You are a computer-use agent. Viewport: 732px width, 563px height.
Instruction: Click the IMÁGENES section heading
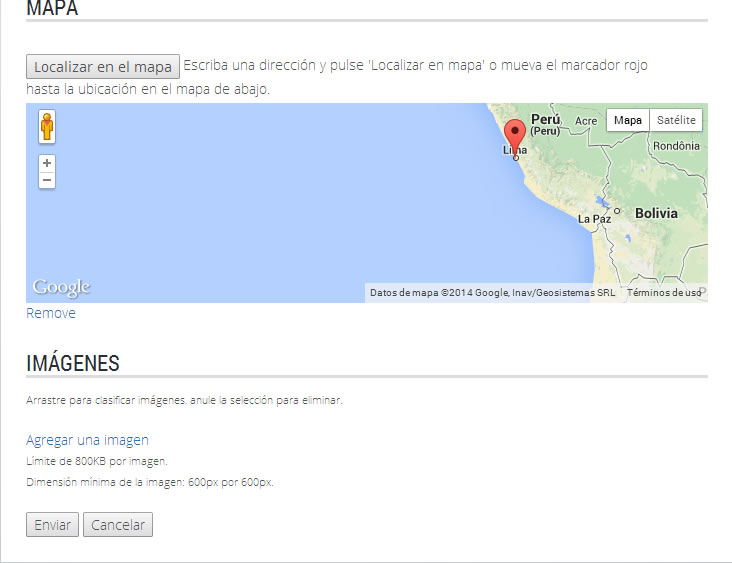[73, 363]
